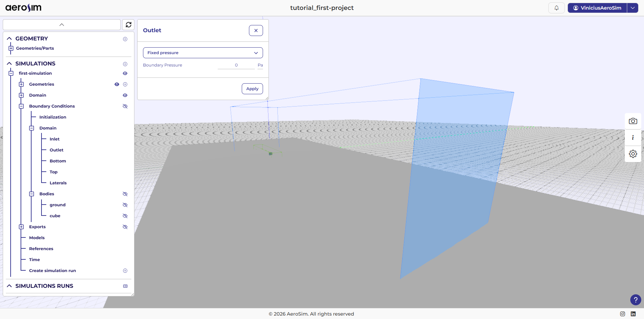Viewport: 644px width, 319px height.
Task: Open the viewer info icon
Action: coord(633,137)
